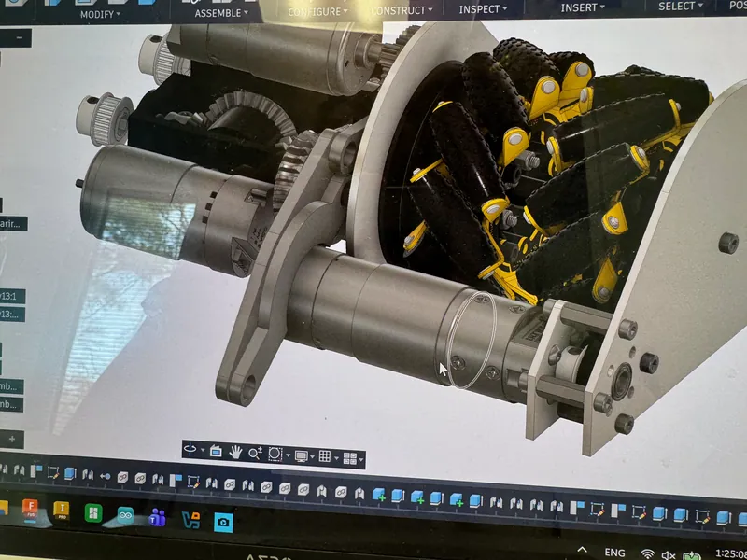Open the blue camera app in taskbar

coord(223,523)
